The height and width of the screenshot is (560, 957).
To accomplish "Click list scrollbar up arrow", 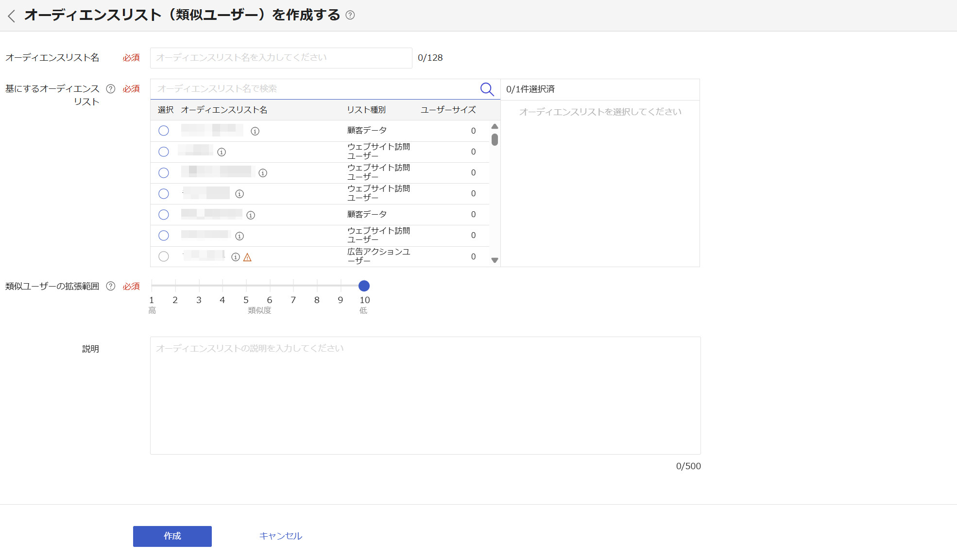I will tap(495, 126).
